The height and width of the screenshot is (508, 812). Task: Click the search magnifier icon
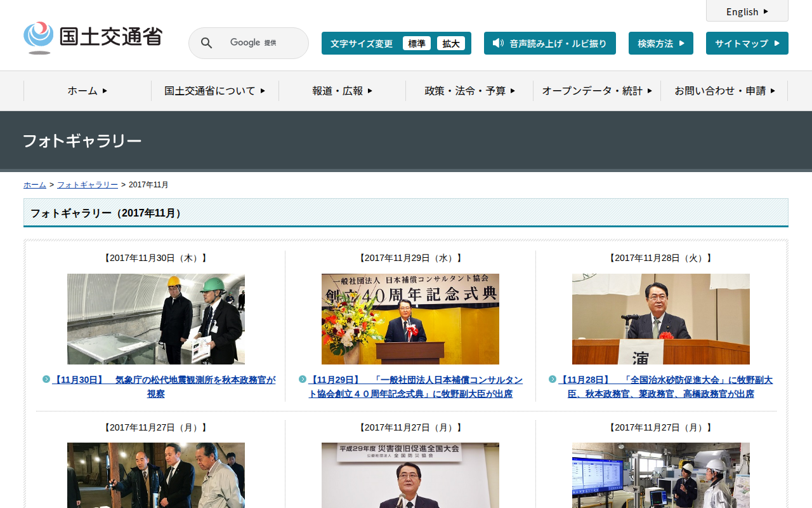click(207, 43)
